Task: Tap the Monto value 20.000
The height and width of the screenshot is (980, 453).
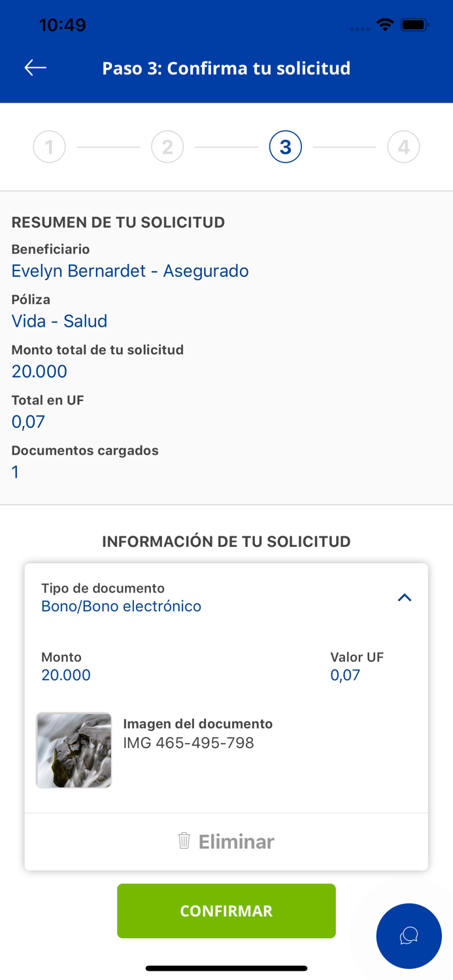Action: pos(66,675)
